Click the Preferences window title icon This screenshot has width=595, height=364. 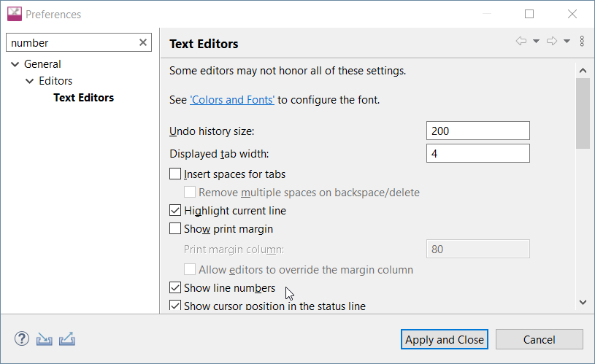coord(14,14)
